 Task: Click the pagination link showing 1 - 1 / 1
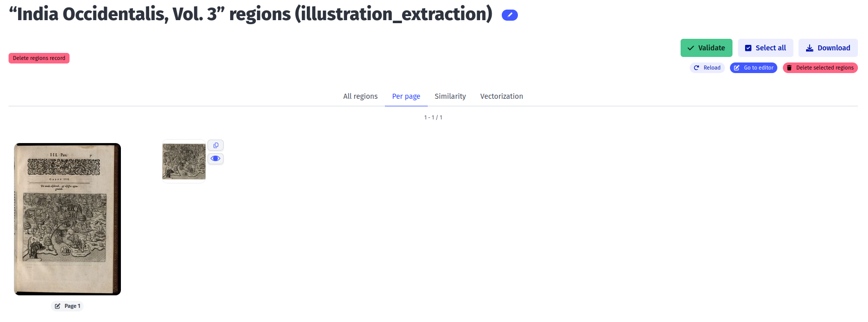[x=433, y=117]
